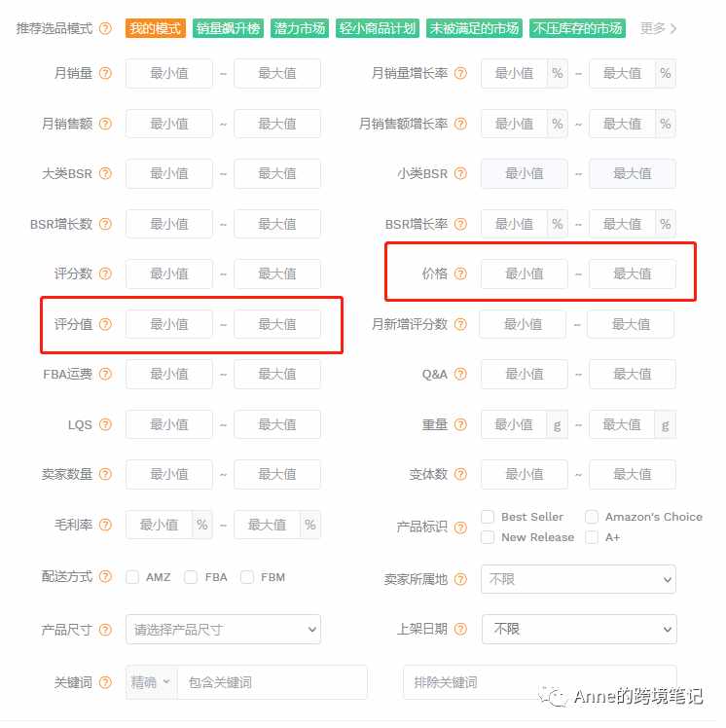Focus the 重量 minimum value field
Image resolution: width=726 pixels, height=728 pixels.
pos(514,424)
